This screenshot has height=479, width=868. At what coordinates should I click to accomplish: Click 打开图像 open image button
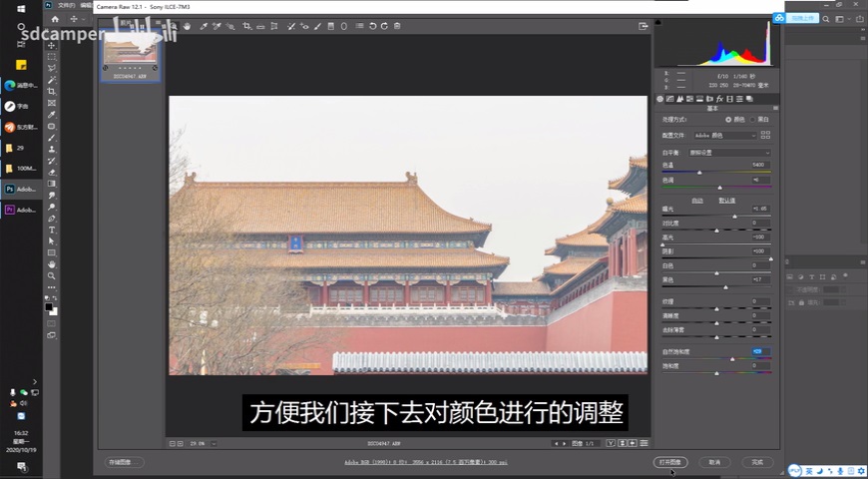(x=670, y=462)
